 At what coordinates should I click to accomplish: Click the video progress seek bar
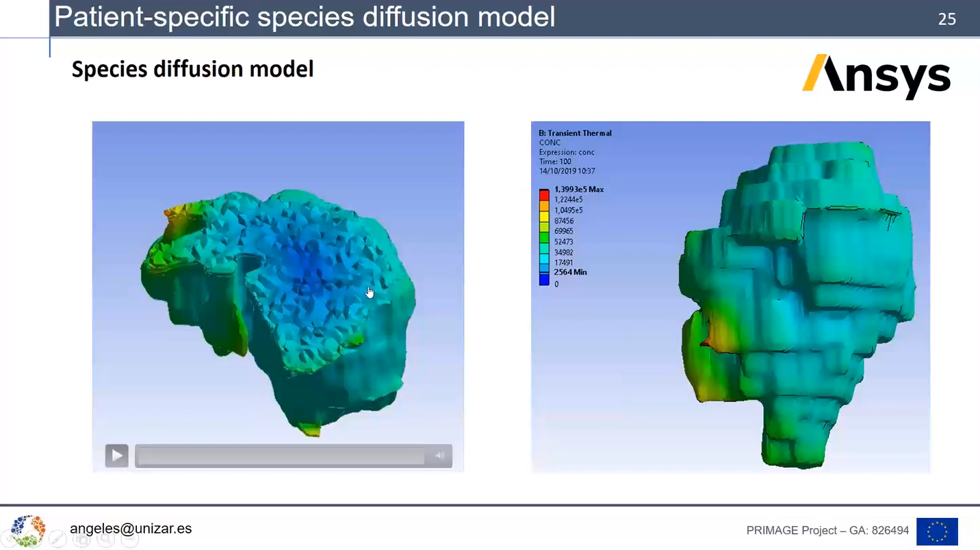[280, 456]
